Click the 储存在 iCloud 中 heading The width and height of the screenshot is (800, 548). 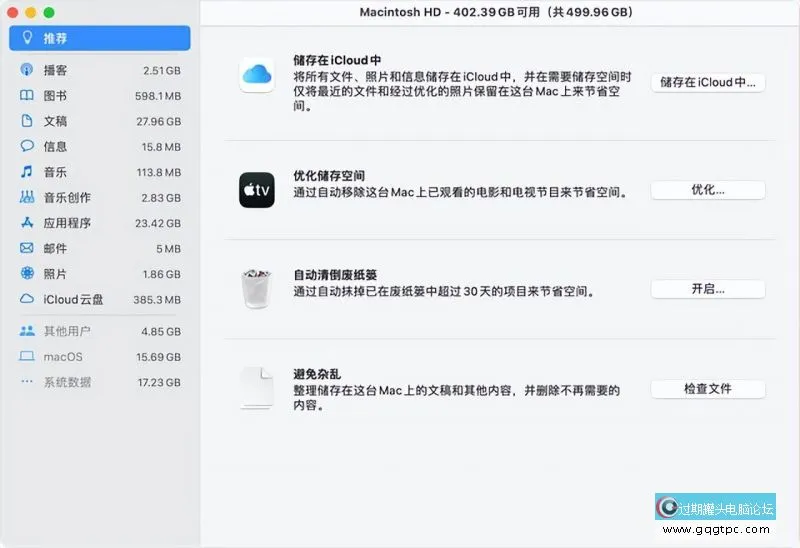[337, 60]
